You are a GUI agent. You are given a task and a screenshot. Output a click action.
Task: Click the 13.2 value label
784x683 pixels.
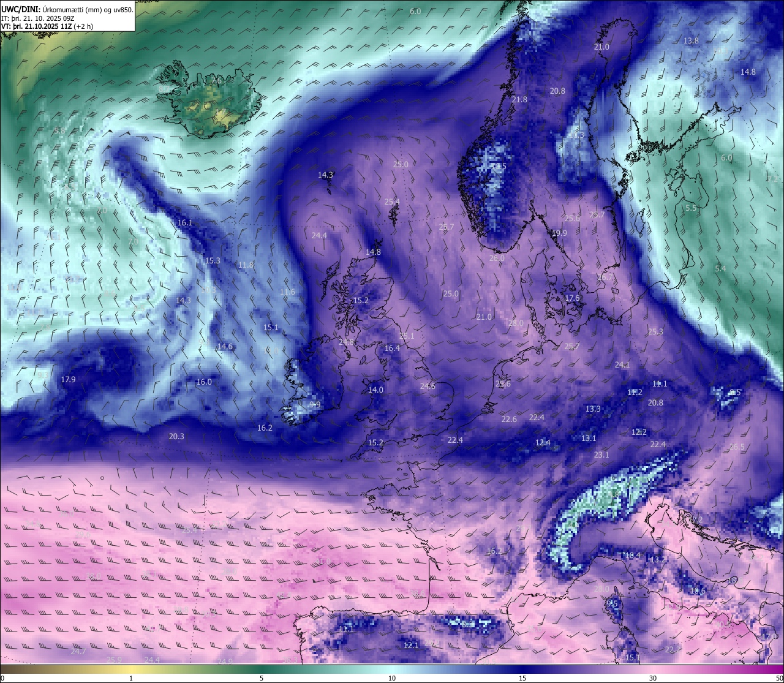coord(658,559)
